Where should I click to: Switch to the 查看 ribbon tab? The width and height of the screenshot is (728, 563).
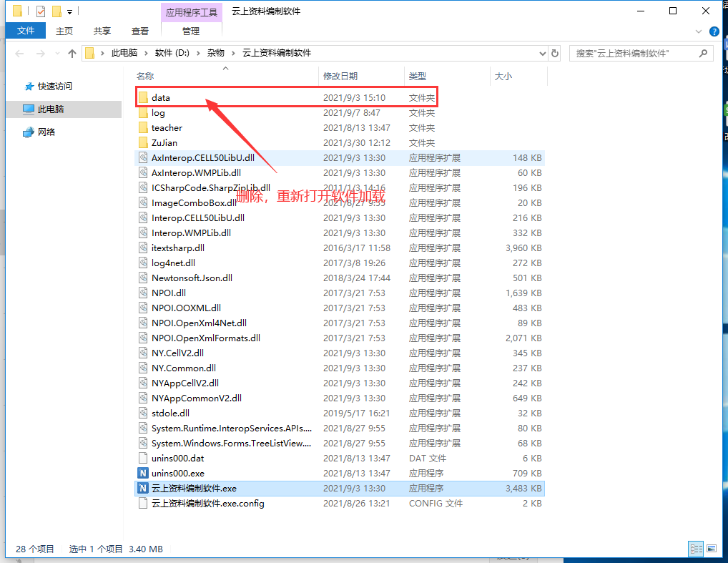(140, 31)
